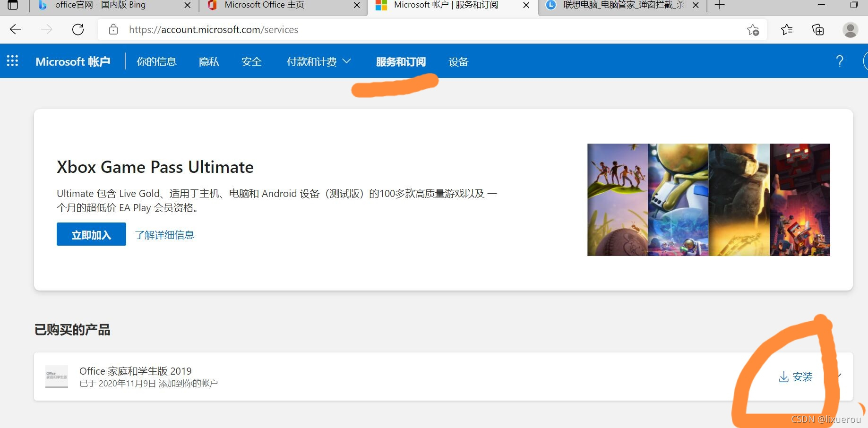Image resolution: width=868 pixels, height=428 pixels.
Task: Click Xbox Game Pass Ultimate heading
Action: point(155,167)
